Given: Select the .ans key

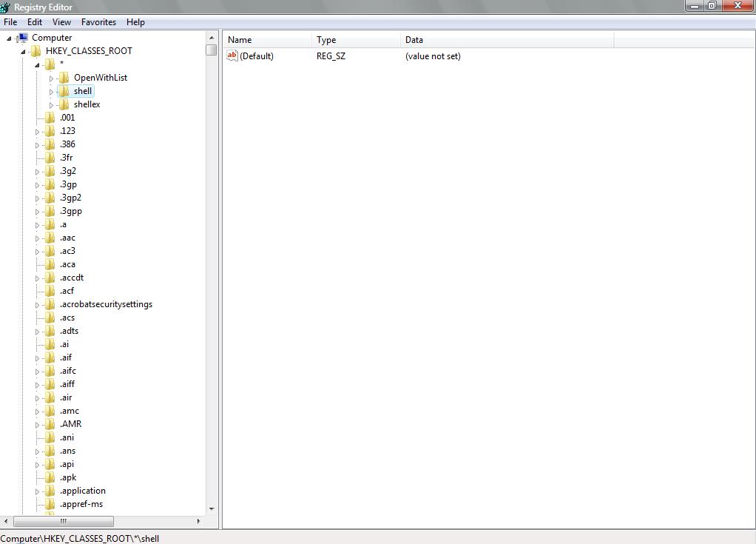Looking at the screenshot, I should (68, 451).
